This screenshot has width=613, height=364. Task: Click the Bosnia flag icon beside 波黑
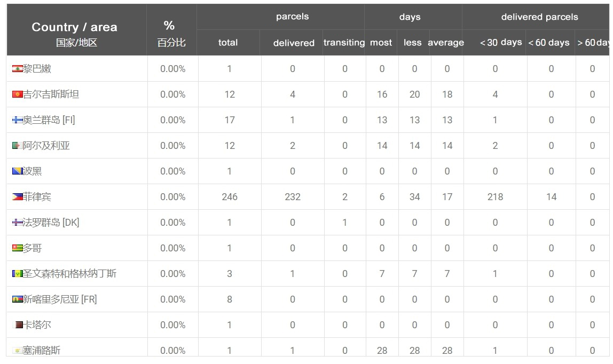[x=17, y=171]
